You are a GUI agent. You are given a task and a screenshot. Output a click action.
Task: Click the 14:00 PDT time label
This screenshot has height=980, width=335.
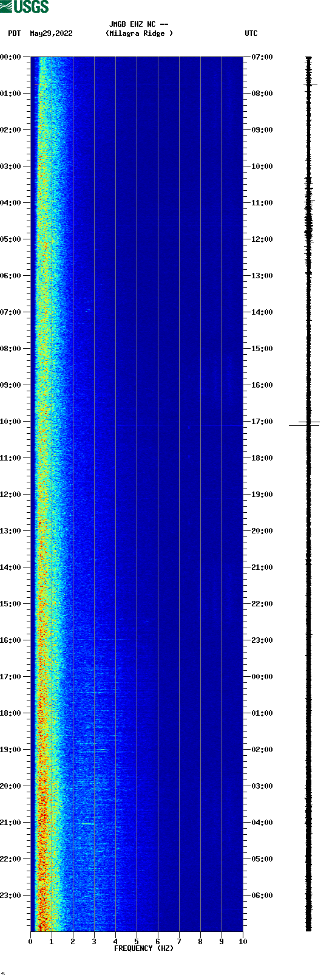(x=11, y=567)
